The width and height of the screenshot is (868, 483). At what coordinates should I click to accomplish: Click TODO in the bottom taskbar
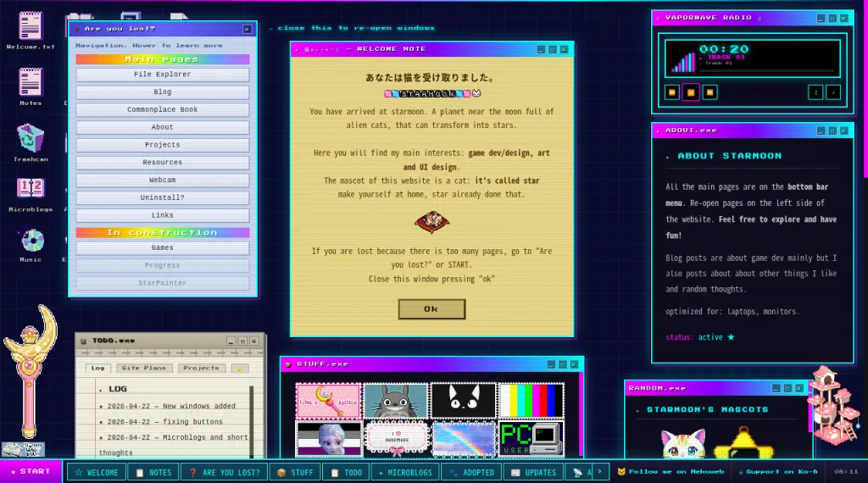click(x=346, y=473)
